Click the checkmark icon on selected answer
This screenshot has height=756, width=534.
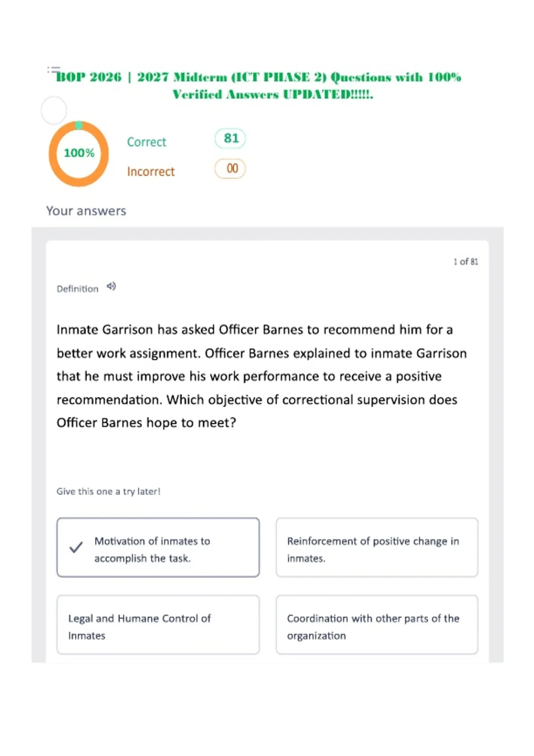(x=76, y=547)
